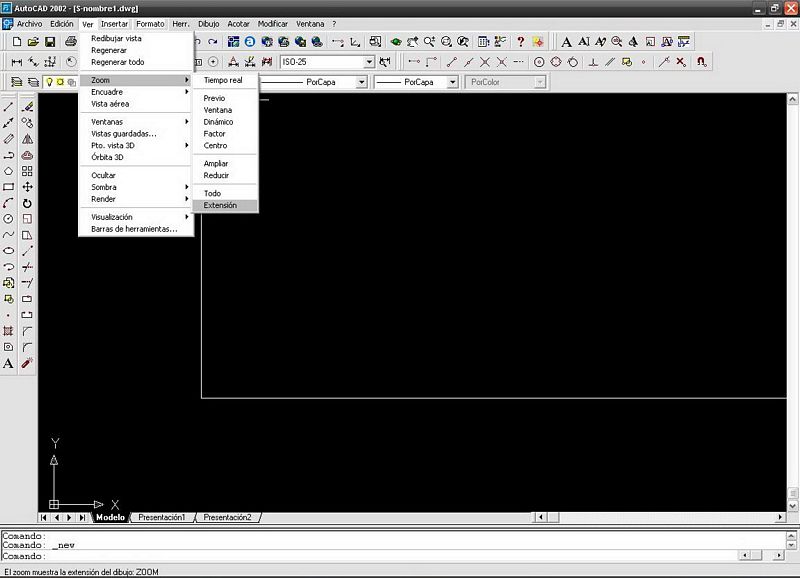Choose Tiempo real zoom option
The image size is (800, 578).
tap(225, 80)
